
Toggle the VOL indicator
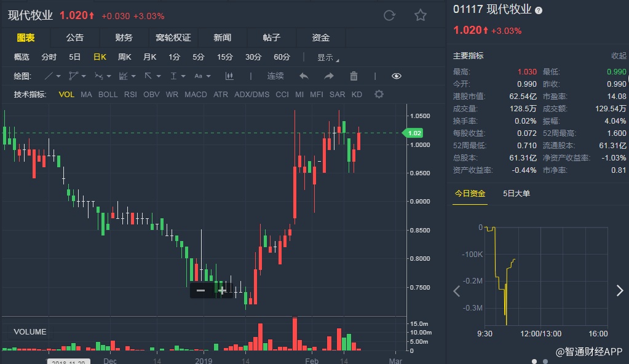66,94
